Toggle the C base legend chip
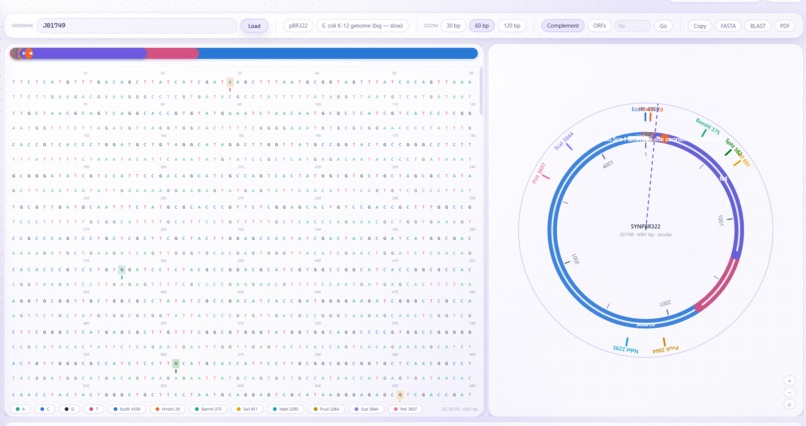 pos(44,409)
